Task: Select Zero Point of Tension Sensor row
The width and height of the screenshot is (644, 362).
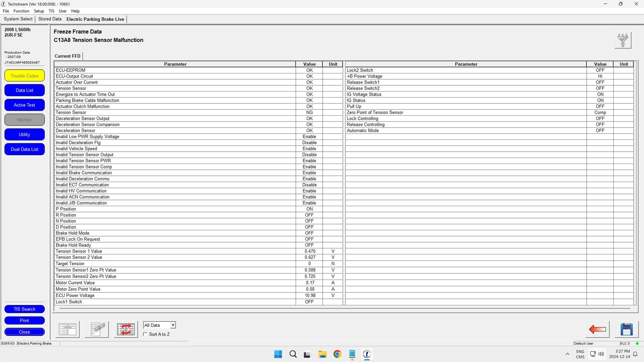Action: pos(490,112)
